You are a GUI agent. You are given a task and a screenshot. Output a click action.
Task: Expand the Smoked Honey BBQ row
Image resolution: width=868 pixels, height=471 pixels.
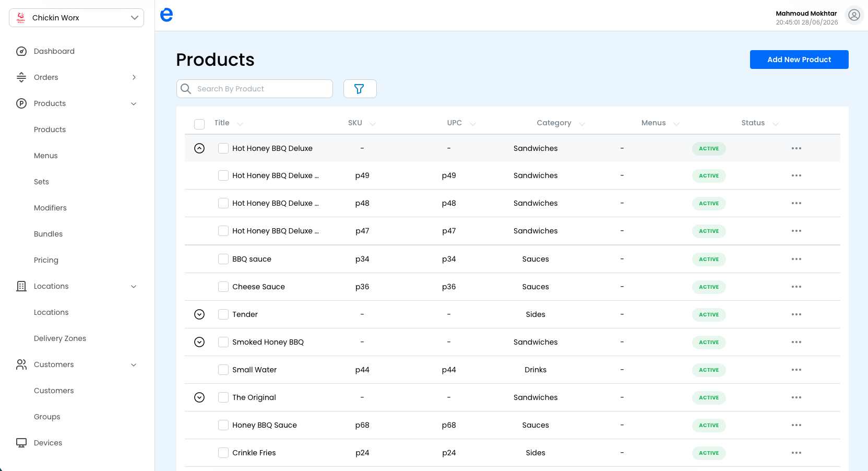click(199, 342)
